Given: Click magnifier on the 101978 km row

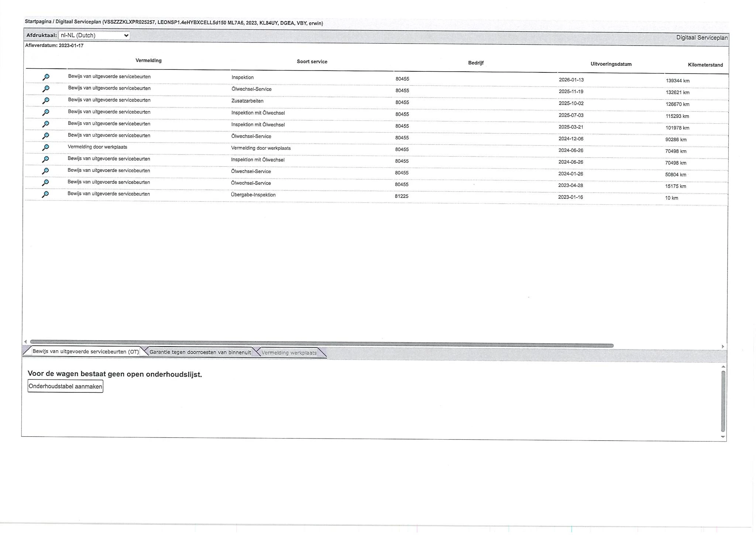Looking at the screenshot, I should coord(46,124).
